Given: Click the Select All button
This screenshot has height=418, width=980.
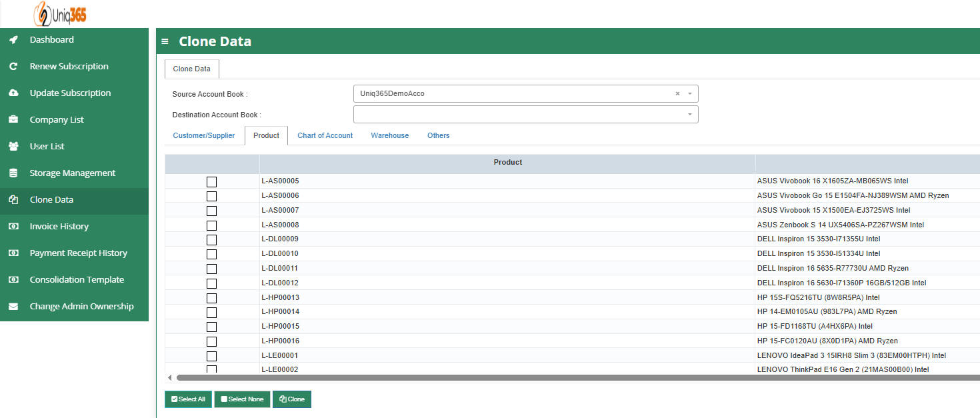Looking at the screenshot, I should click(x=188, y=399).
